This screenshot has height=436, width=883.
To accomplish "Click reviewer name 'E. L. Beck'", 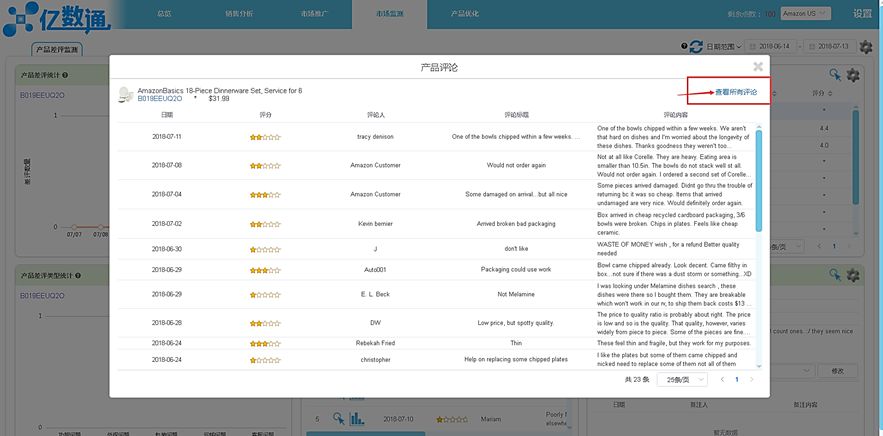I will [x=375, y=295].
